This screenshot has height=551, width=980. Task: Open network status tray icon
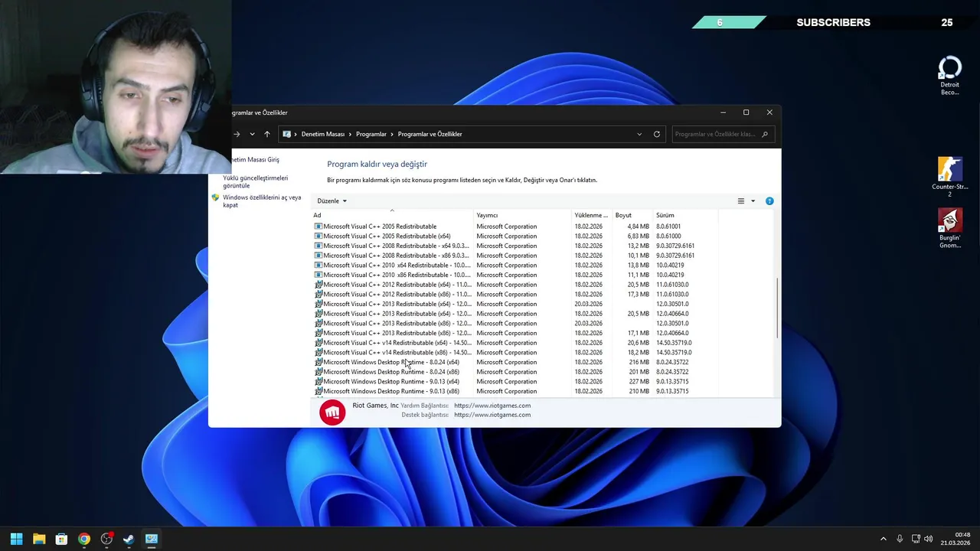[x=916, y=539]
